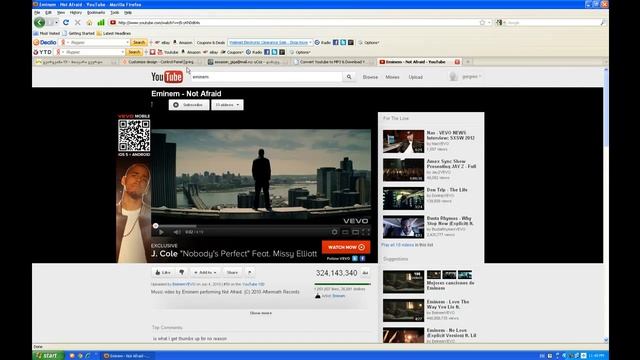Click Play all videos link in playlist
Screen dimensions: 640x360
[398, 245]
